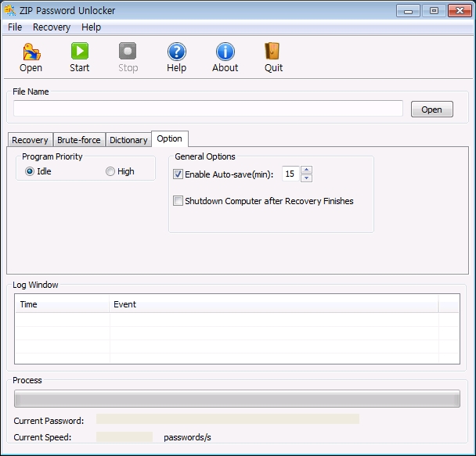Decrease auto-save minutes with the down arrow
This screenshot has width=476, height=456.
click(306, 178)
